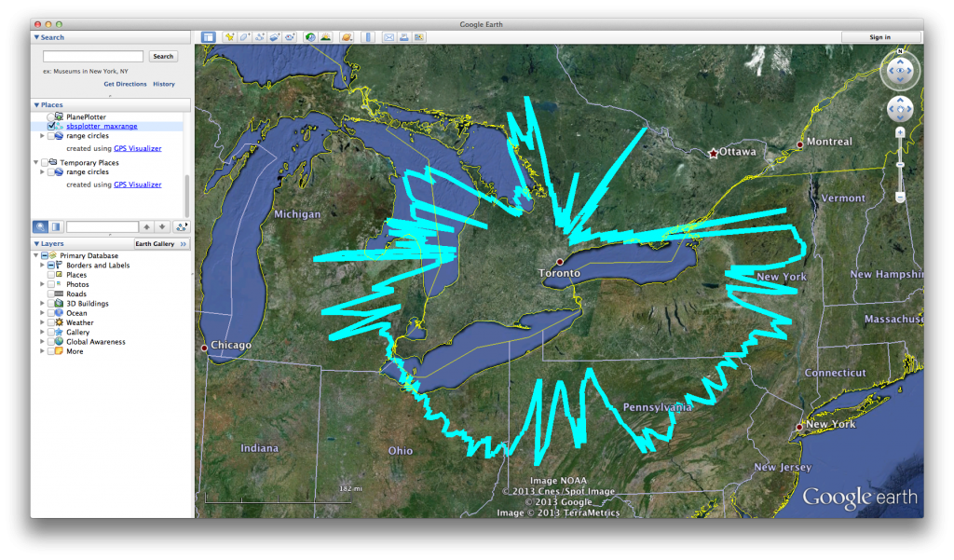The height and width of the screenshot is (560, 954).
Task: Click the play tour icon in Places panel
Action: click(182, 227)
